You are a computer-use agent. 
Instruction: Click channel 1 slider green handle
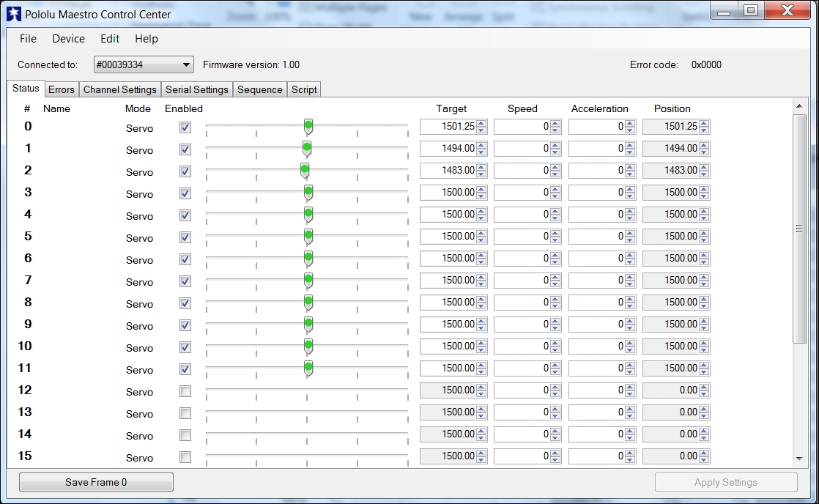click(307, 148)
